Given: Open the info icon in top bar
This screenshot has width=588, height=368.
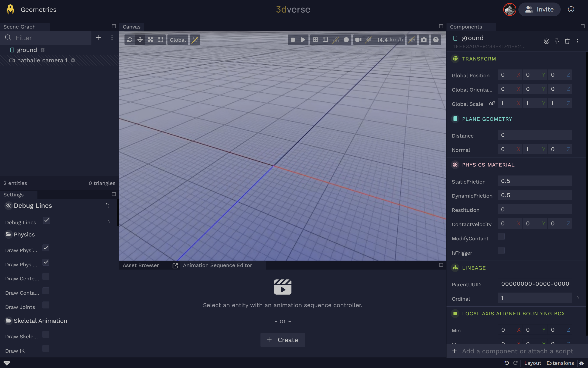Looking at the screenshot, I should 571,9.
